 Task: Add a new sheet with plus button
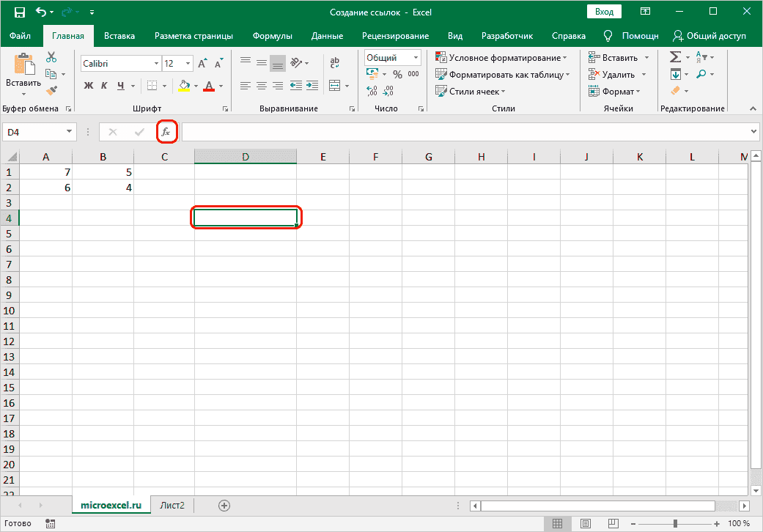point(224,505)
